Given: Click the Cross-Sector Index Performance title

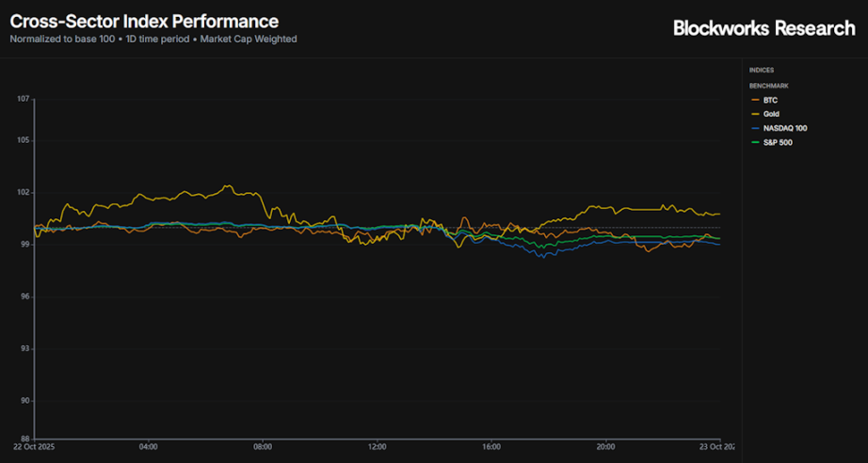Looking at the screenshot, I should click(144, 21).
